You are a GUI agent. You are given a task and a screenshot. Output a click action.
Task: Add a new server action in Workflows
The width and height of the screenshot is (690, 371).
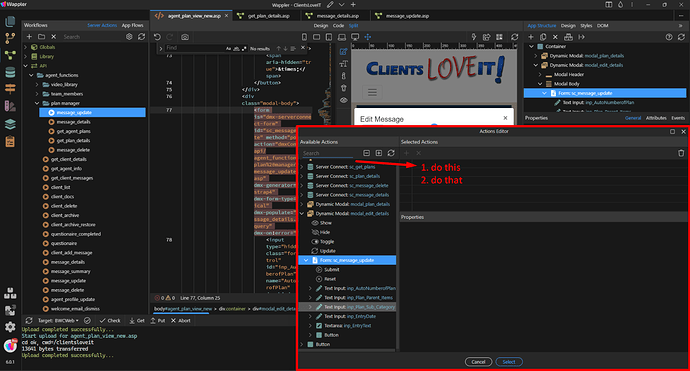(x=29, y=37)
